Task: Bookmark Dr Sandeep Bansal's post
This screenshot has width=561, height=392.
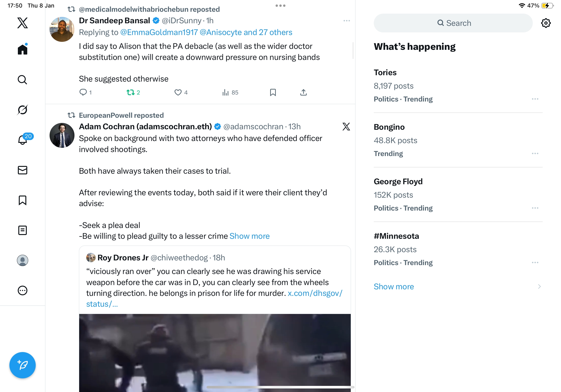Action: pyautogui.click(x=273, y=92)
